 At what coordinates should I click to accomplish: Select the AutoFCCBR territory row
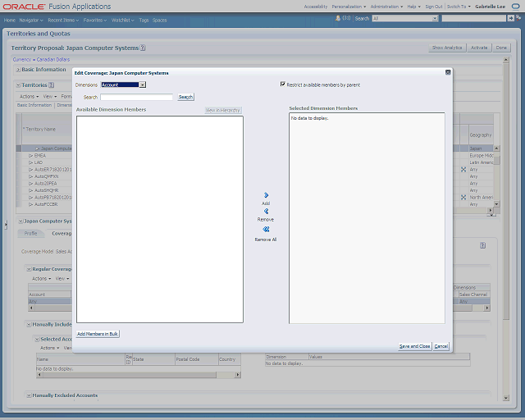(x=46, y=204)
